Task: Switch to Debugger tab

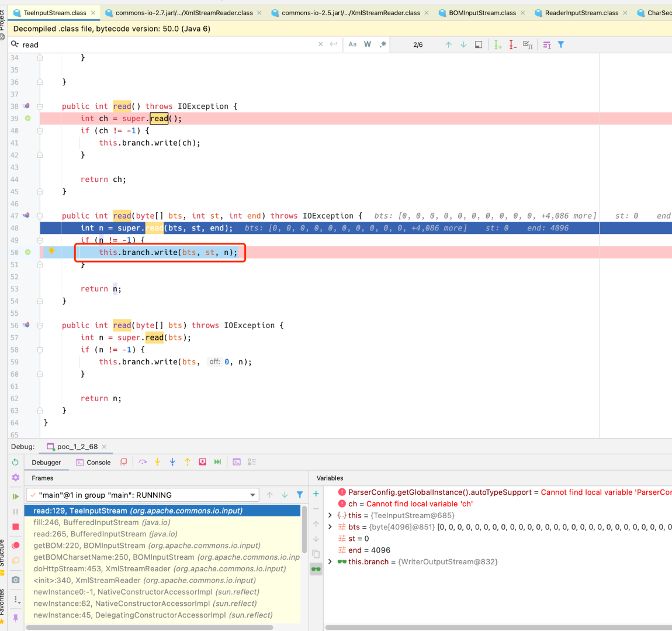Action: click(x=46, y=463)
